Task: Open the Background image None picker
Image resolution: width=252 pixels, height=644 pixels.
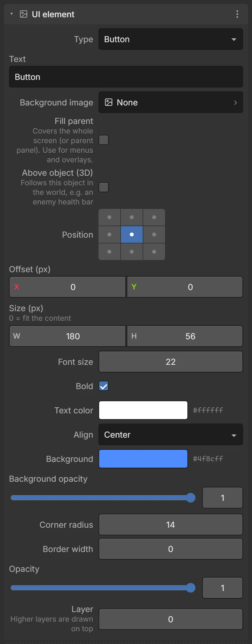Action: [171, 102]
